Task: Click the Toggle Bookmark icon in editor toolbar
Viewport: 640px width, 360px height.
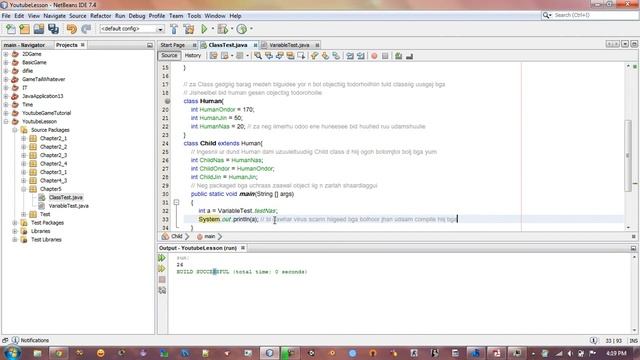Action: [336, 56]
